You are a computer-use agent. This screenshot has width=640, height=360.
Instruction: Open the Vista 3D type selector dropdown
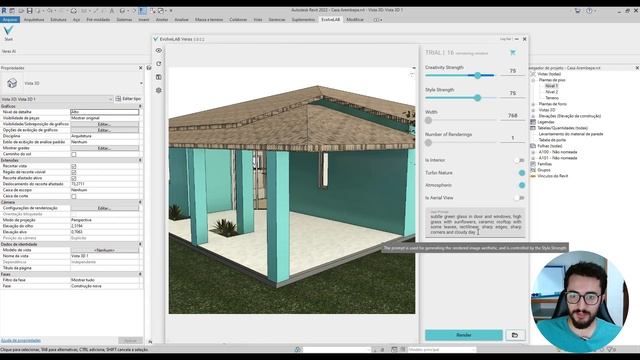141,83
